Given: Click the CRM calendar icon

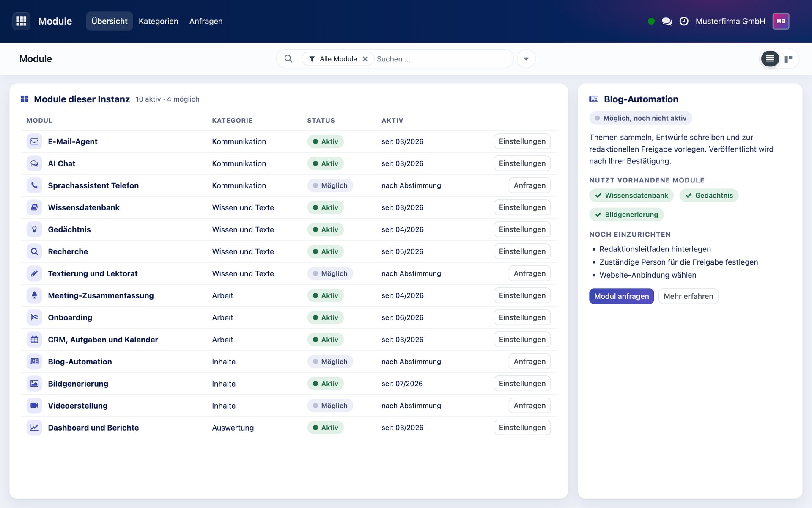Looking at the screenshot, I should 34,340.
